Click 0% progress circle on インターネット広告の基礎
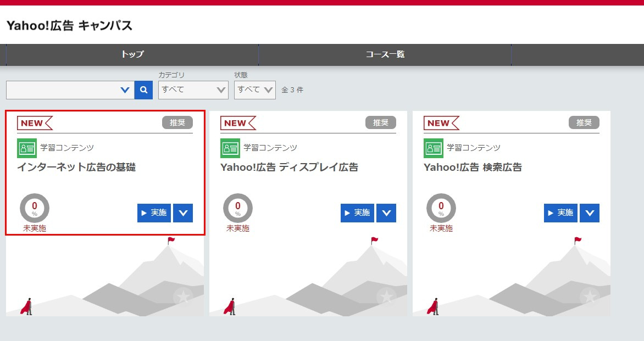 tap(35, 208)
